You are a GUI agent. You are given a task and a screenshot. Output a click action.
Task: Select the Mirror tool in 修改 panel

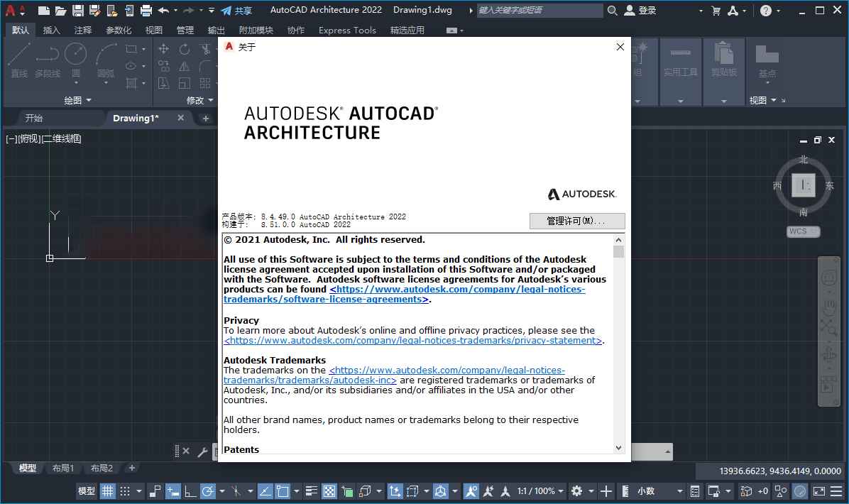coord(185,66)
